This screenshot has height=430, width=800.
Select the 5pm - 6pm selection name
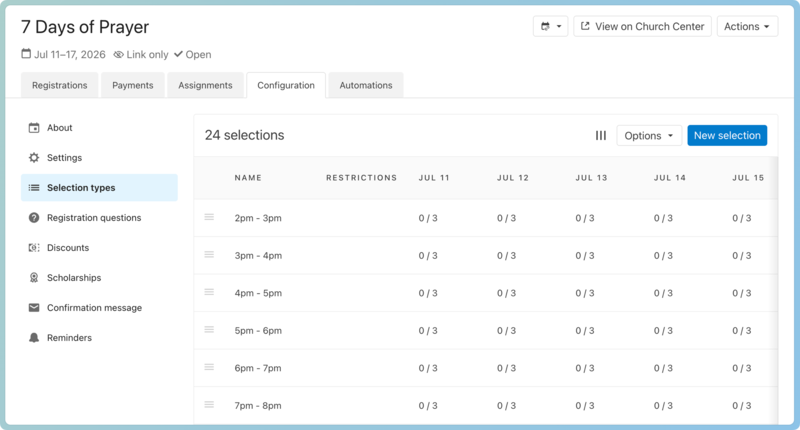258,331
